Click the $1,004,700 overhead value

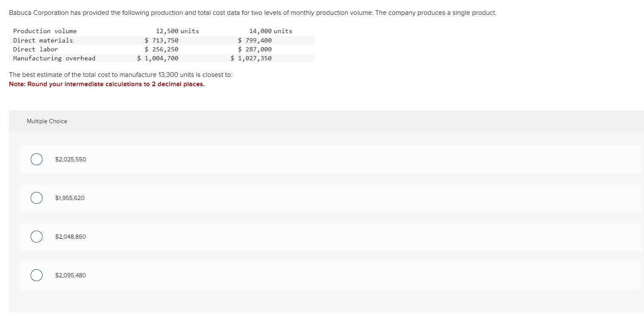[158, 58]
